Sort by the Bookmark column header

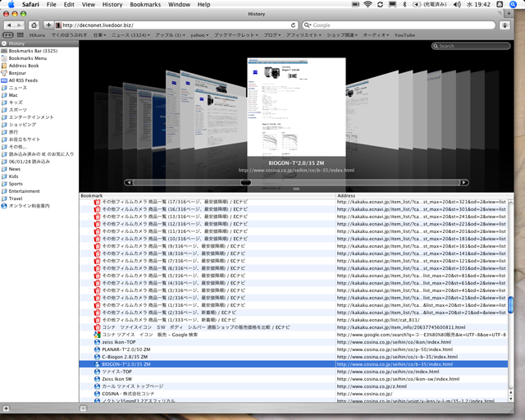pos(208,195)
